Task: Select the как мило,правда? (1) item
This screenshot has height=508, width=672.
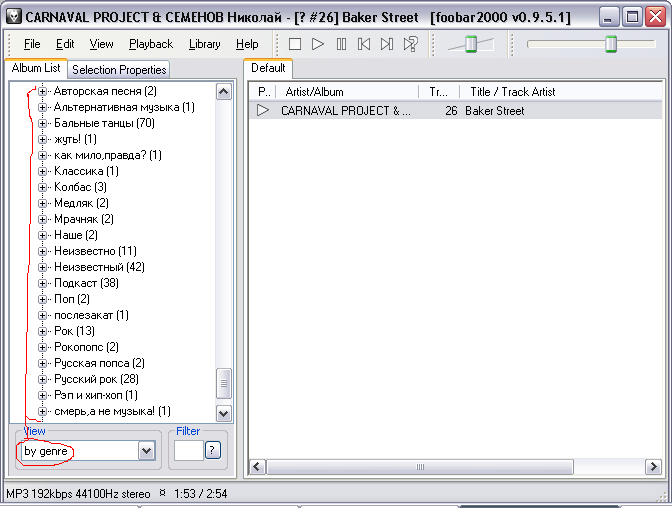Action: tap(108, 155)
